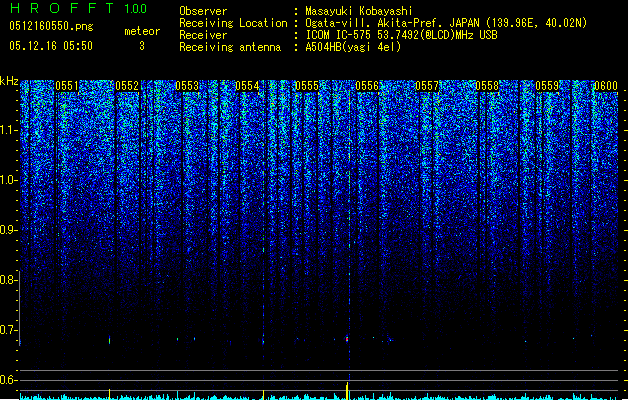Click the ICOM IC-575 53.7492 MHz text
The width and height of the screenshot is (629, 400).
[401, 35]
